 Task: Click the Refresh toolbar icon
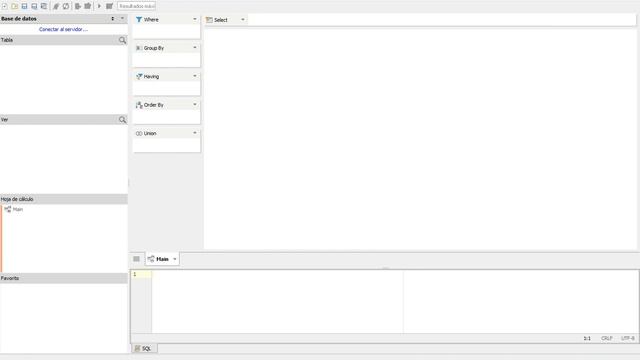[66, 6]
